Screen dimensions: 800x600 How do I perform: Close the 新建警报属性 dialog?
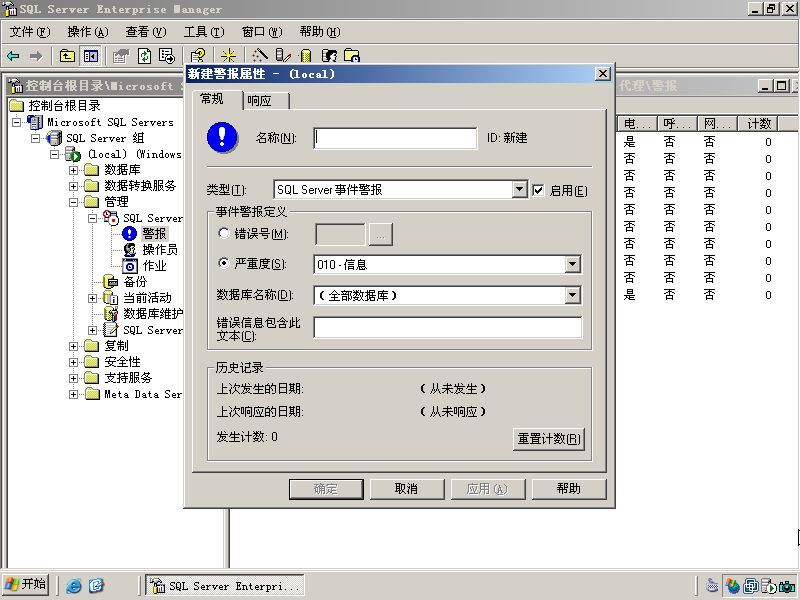coord(603,74)
